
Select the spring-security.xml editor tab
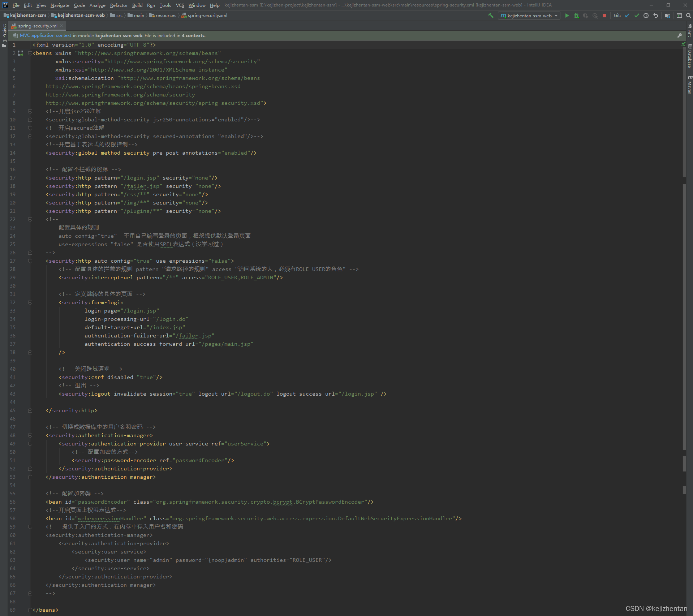click(x=37, y=26)
